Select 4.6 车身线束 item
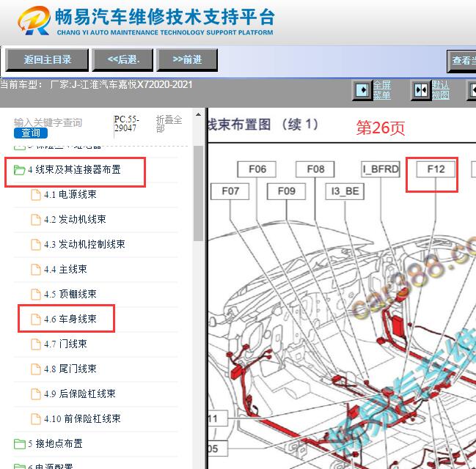Viewport: 476px width, 469px height. click(70, 319)
